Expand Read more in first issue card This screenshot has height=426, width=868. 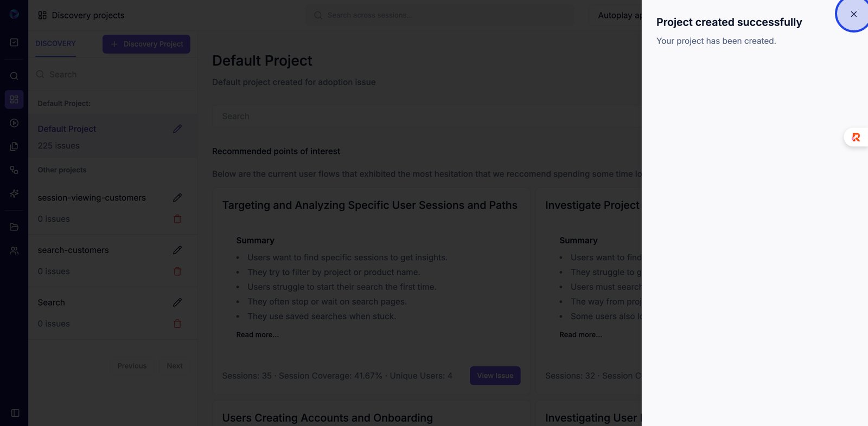(x=257, y=335)
